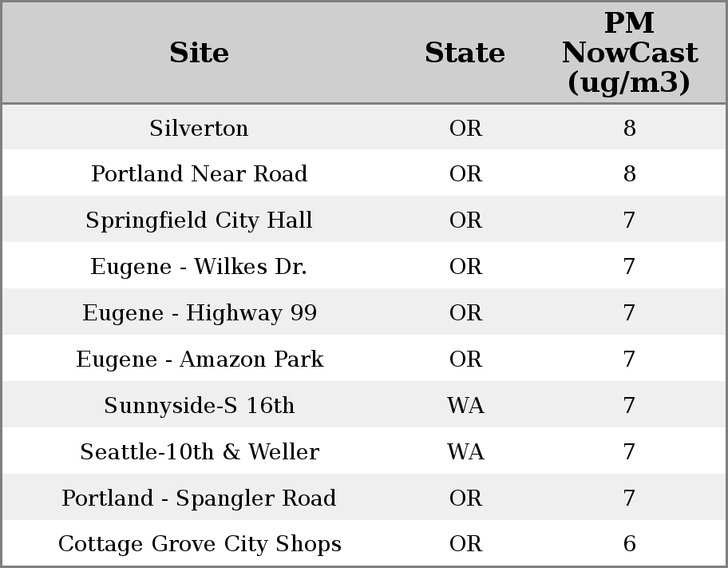Click Portland - Spangler Road site

point(199,498)
